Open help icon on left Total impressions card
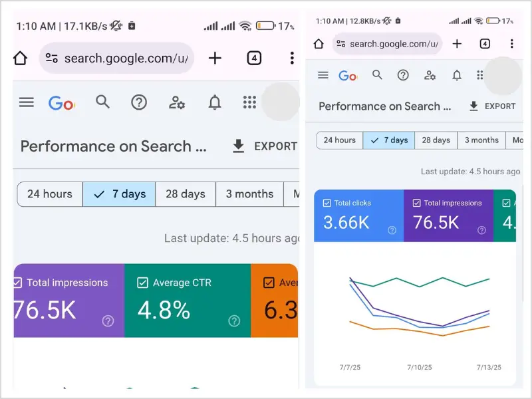532x399 pixels. tap(108, 321)
